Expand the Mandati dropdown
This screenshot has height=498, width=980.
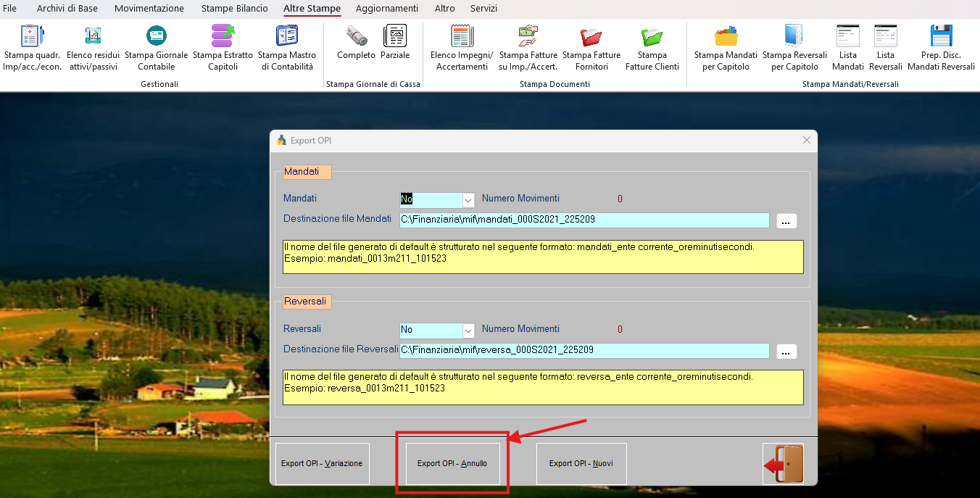pos(468,200)
